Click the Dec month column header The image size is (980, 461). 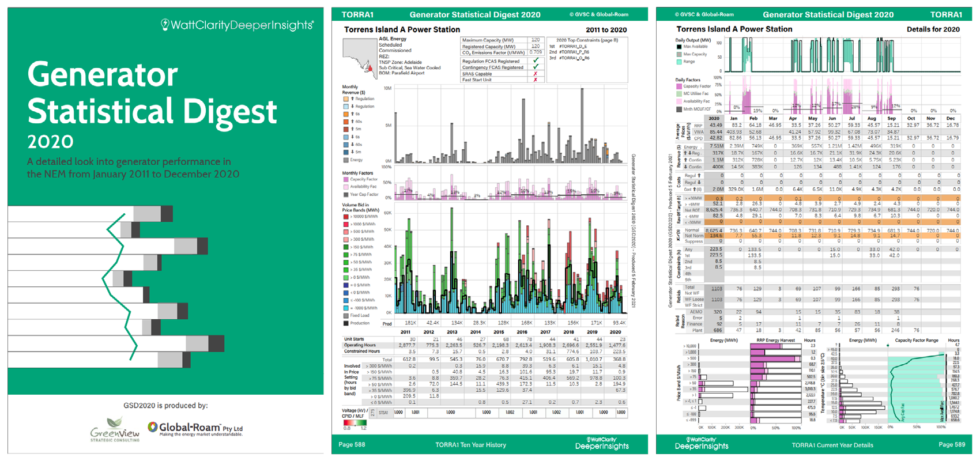coord(951,119)
